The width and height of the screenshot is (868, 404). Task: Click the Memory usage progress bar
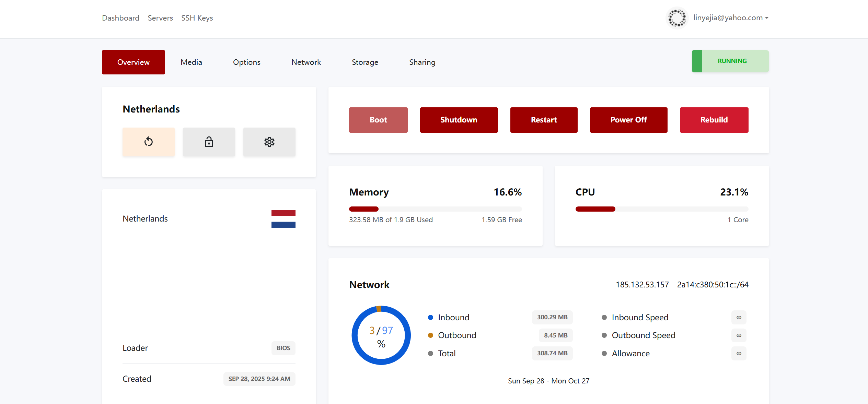[x=436, y=209]
